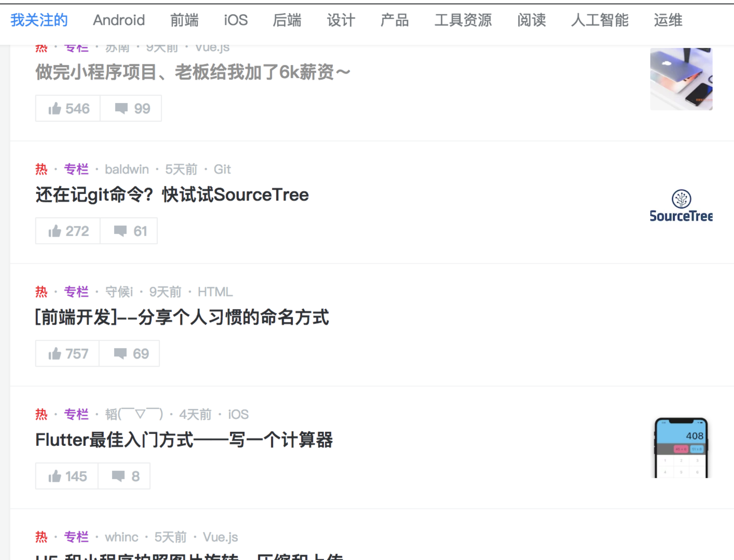The width and height of the screenshot is (734, 560).
Task: Like the naming conventions article, 757 likes
Action: 67,353
